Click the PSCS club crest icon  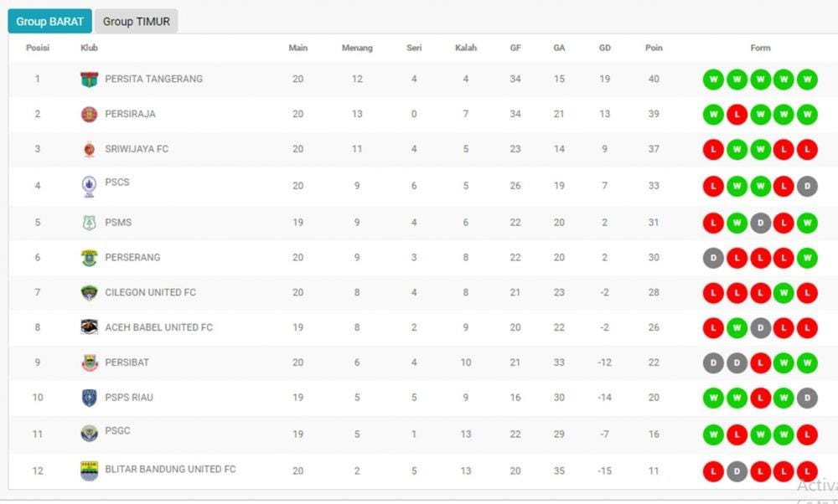pos(89,185)
